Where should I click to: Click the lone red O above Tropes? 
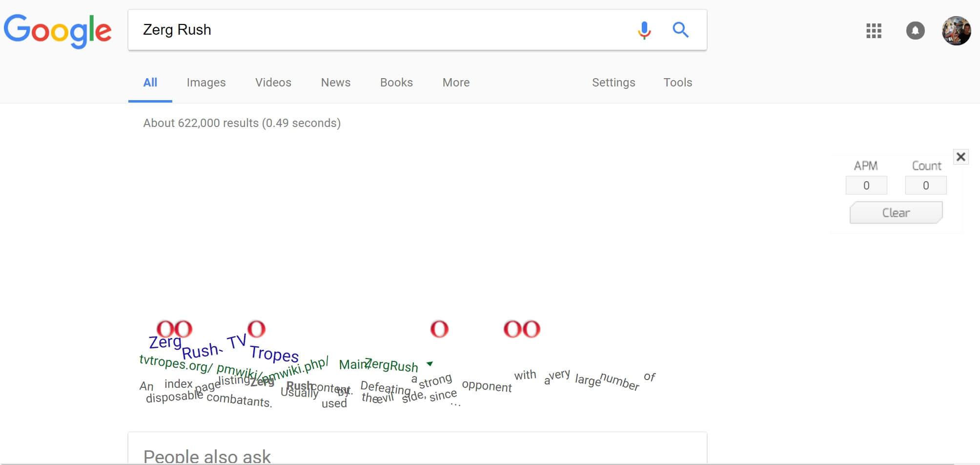pyautogui.click(x=256, y=329)
